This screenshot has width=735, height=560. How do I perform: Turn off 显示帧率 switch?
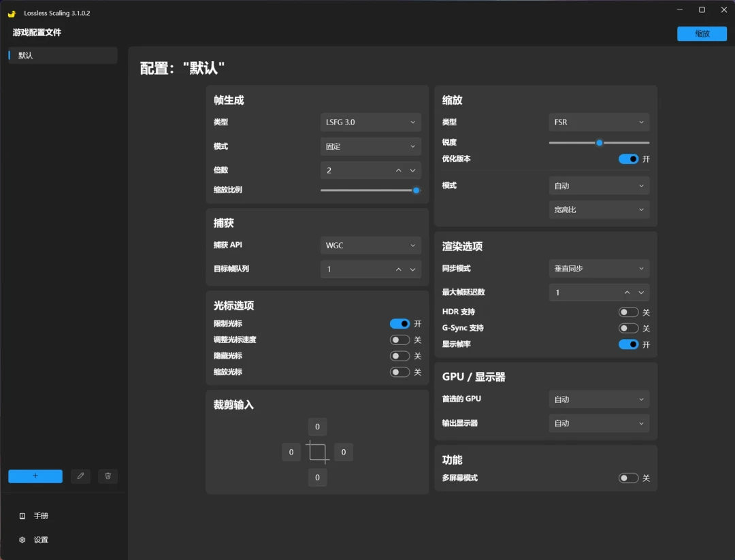[x=628, y=344]
